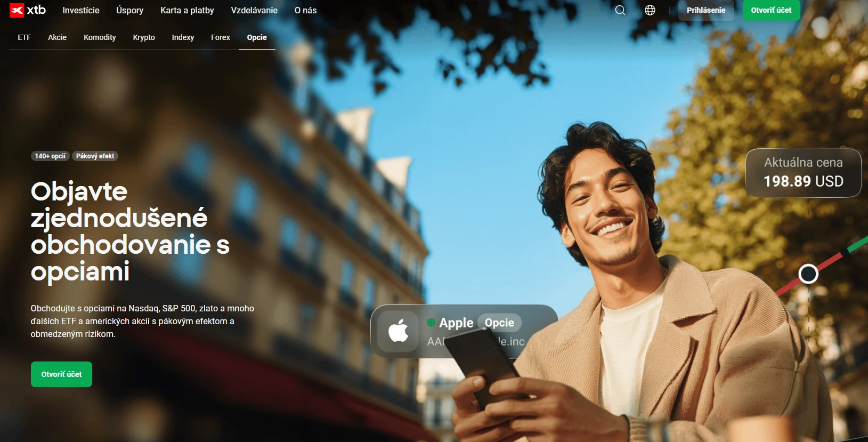The height and width of the screenshot is (442, 868).
Task: Switch to the Forex tab
Action: [x=221, y=37]
